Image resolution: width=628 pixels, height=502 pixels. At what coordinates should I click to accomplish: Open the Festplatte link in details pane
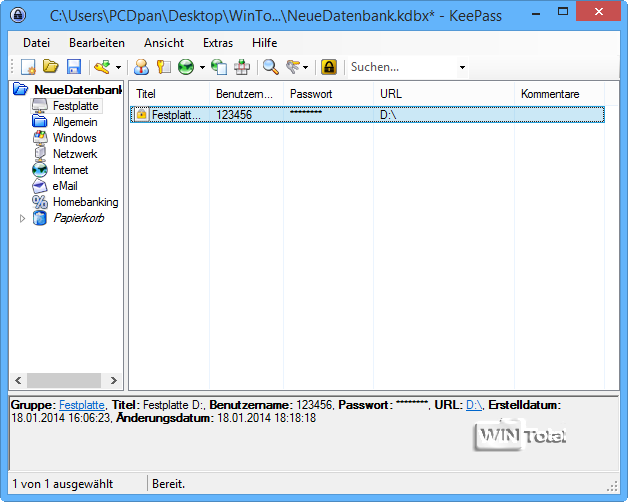[82, 405]
